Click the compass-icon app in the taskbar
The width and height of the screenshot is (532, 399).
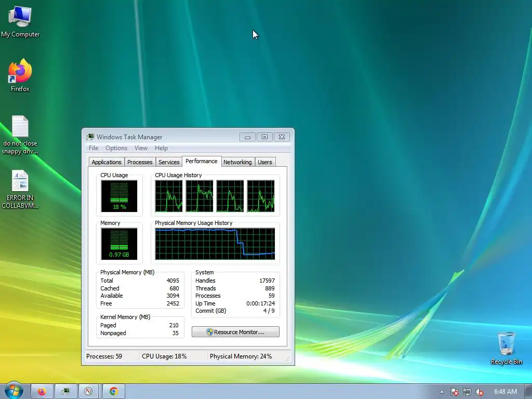pyautogui.click(x=88, y=392)
